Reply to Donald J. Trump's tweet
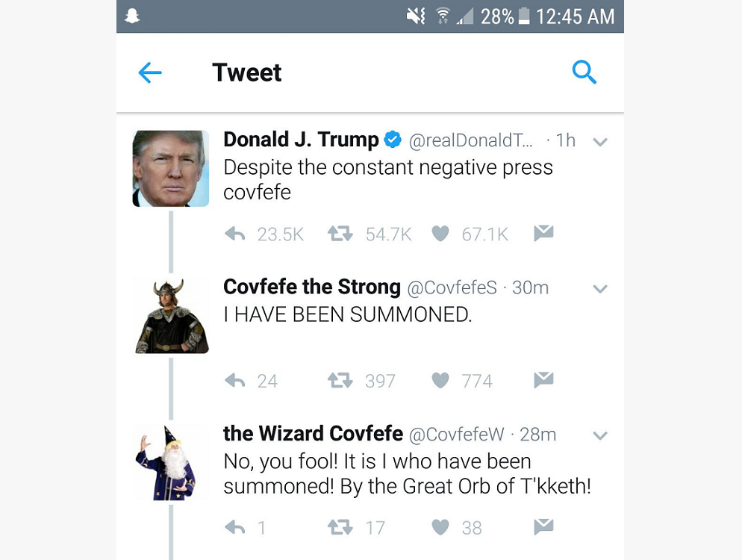The height and width of the screenshot is (560, 742). click(x=235, y=234)
